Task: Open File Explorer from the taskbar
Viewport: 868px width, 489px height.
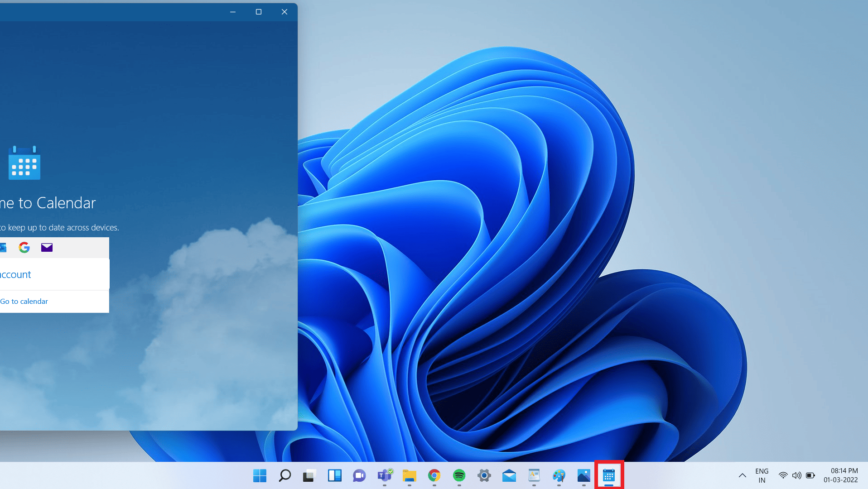Action: pos(410,475)
